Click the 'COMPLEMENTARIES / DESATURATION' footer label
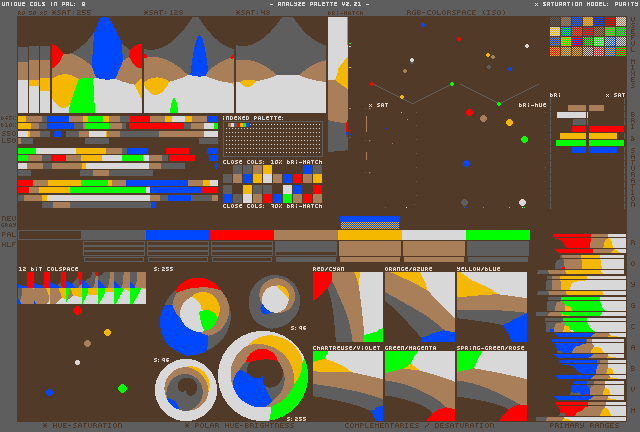 pos(419,425)
